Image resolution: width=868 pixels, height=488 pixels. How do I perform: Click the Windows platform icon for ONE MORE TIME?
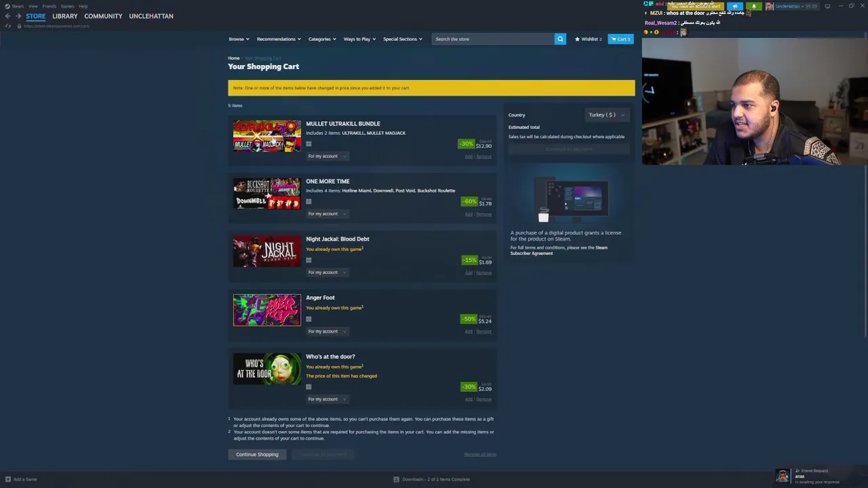click(309, 201)
